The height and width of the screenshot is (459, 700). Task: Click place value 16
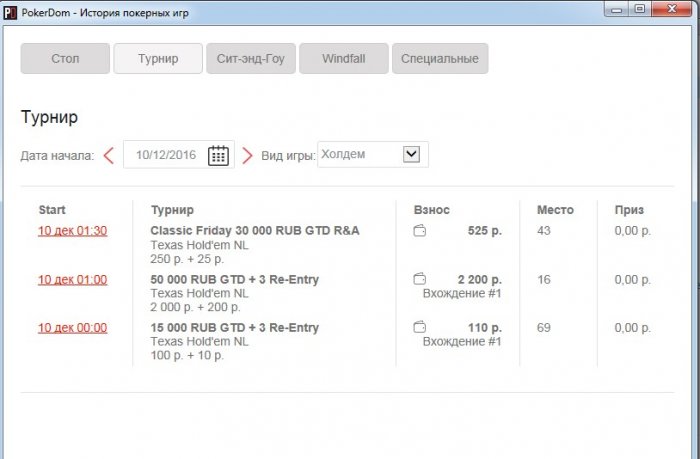coord(544,280)
